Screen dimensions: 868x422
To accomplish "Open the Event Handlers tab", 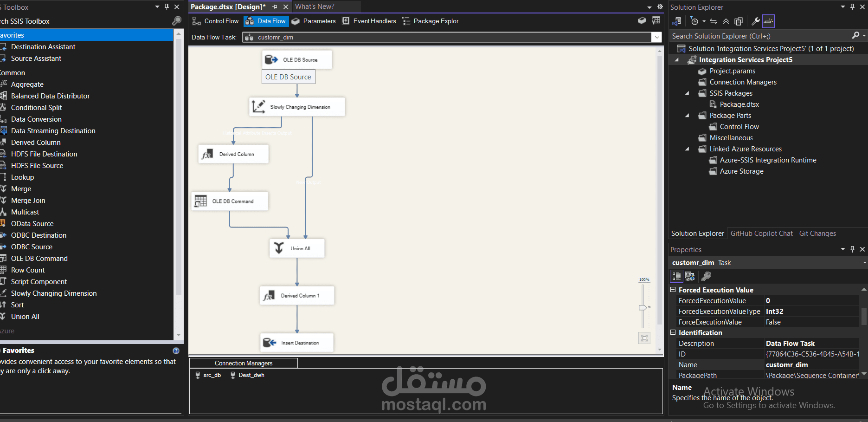I will (369, 21).
